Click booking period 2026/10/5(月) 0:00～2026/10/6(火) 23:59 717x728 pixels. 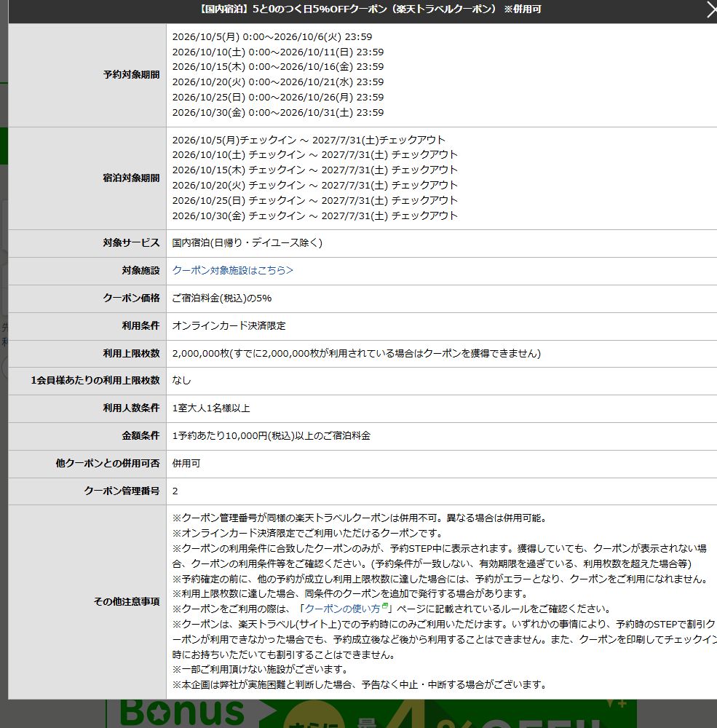click(x=272, y=36)
